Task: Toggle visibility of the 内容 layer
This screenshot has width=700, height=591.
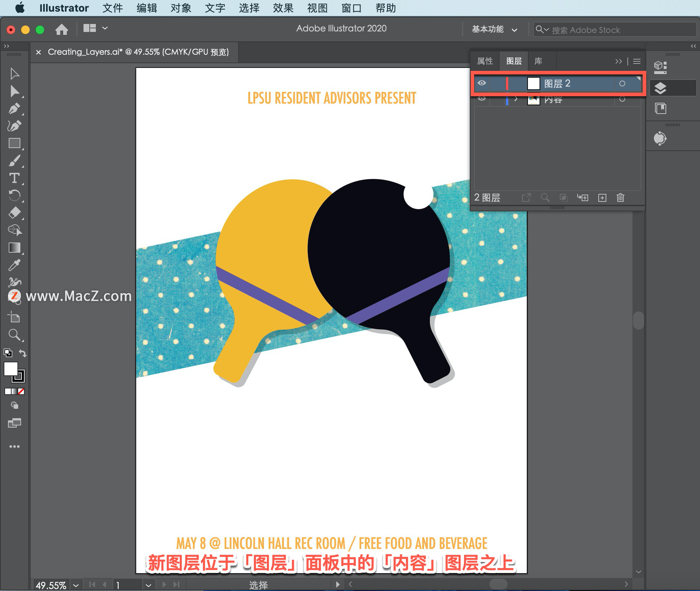Action: click(482, 99)
